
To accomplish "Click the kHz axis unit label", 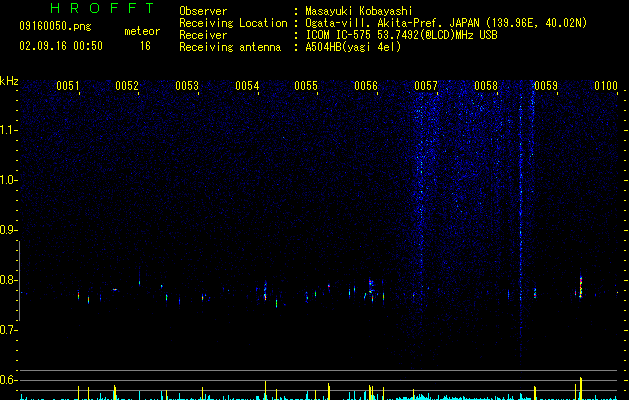I will (x=9, y=81).
